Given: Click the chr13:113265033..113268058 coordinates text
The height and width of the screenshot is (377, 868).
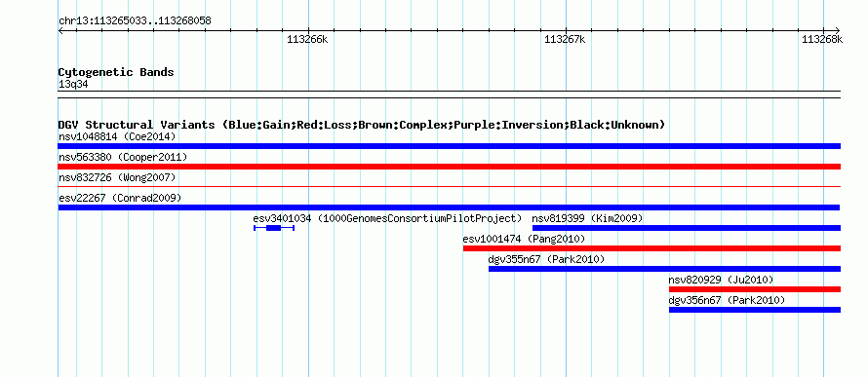Looking at the screenshot, I should coord(135,21).
